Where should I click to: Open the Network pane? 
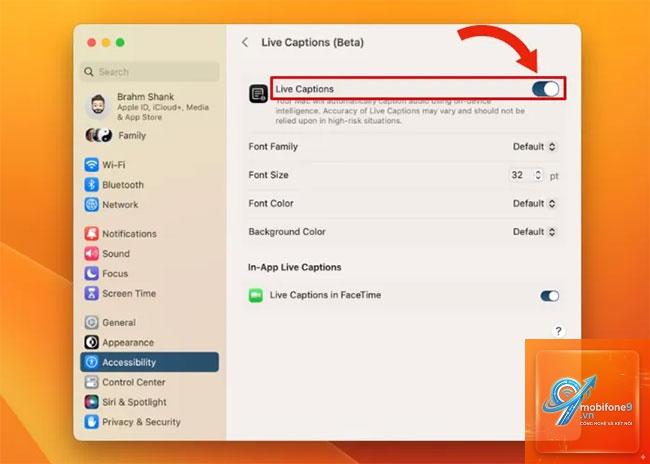tap(149, 204)
